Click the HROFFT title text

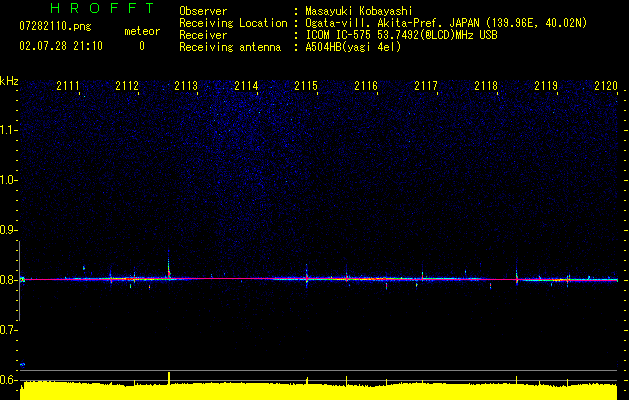pos(102,8)
